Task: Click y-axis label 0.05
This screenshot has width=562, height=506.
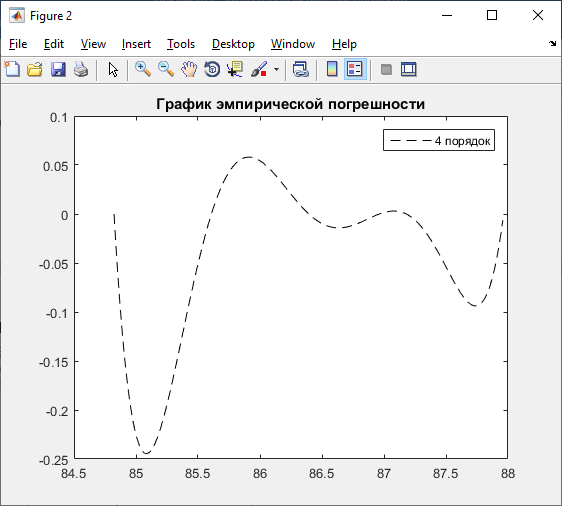Action: click(56, 166)
